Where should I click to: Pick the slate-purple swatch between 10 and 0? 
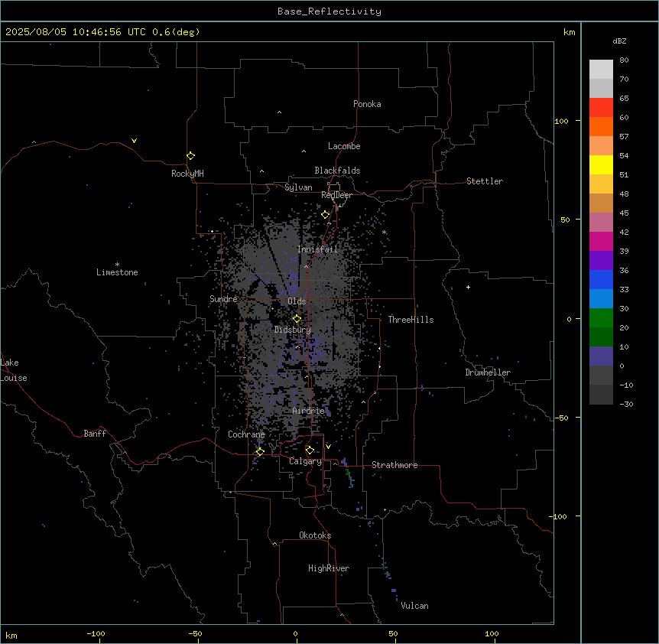tap(601, 356)
